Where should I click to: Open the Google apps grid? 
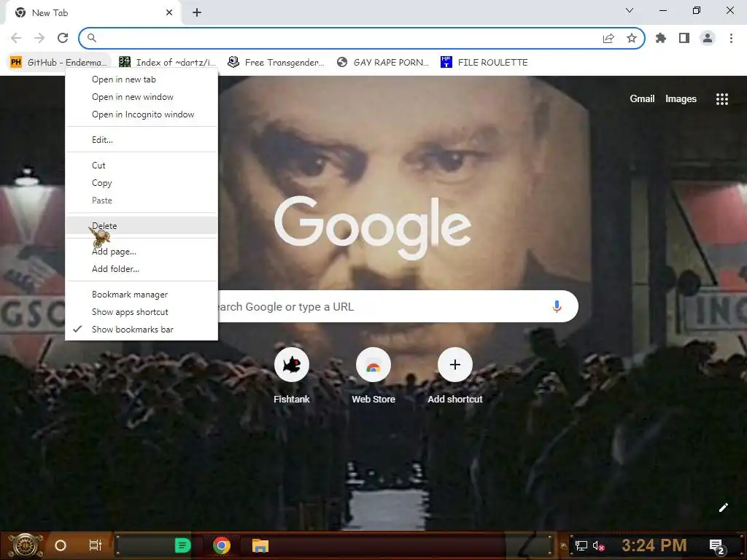721,99
